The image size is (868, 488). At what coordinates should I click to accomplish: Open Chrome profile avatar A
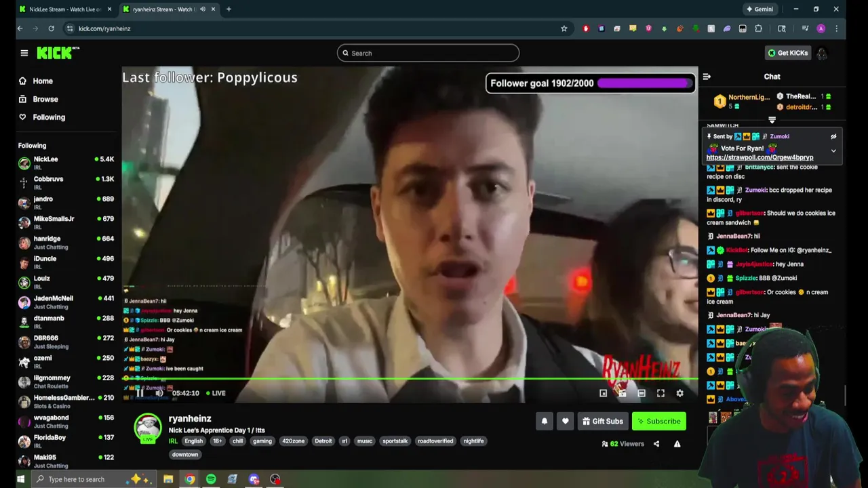coord(821,28)
